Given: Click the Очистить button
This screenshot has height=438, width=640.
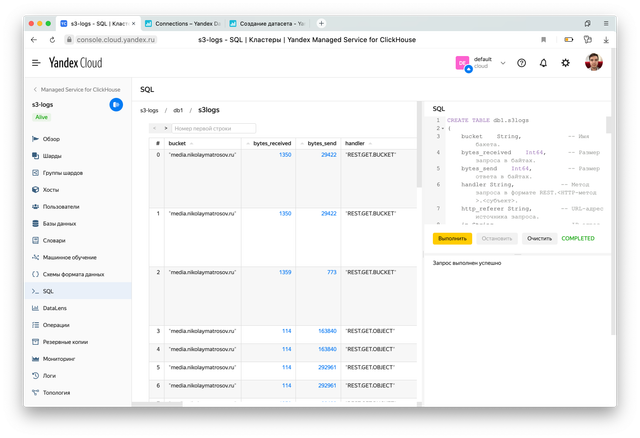Looking at the screenshot, I should (x=539, y=239).
